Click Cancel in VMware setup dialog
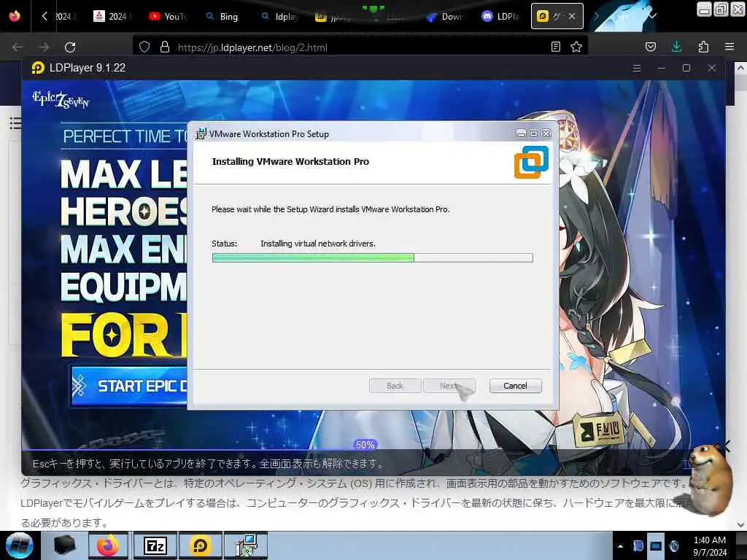Image resolution: width=747 pixels, height=560 pixels. tap(515, 386)
